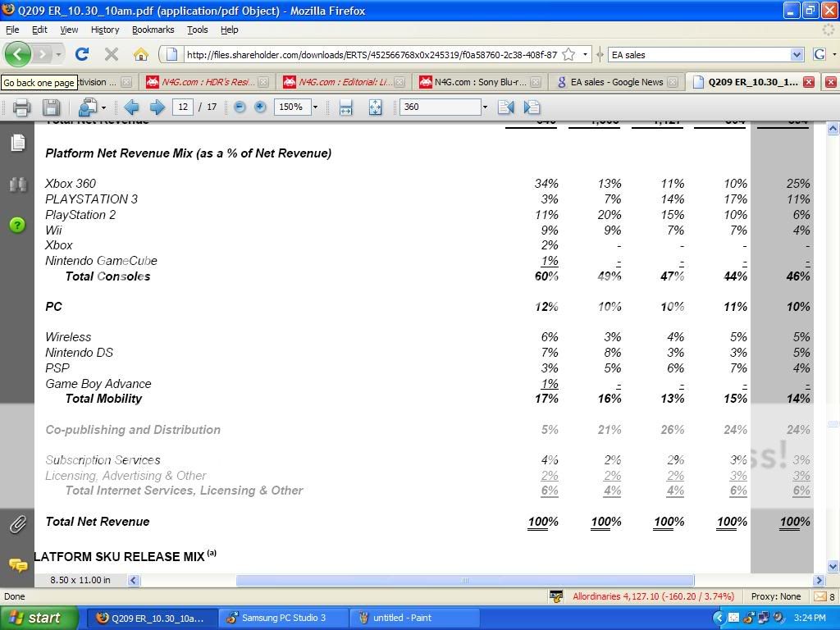Viewport: 840px width, 630px height.
Task: Click the fit page icon
Action: 375,107
